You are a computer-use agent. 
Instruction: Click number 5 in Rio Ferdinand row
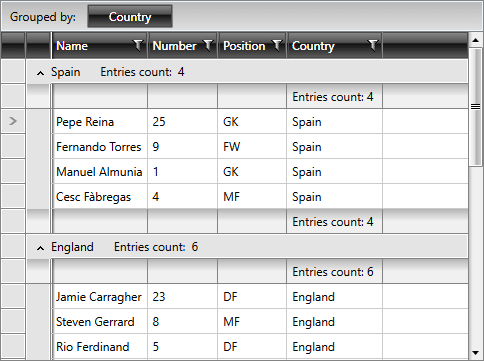tap(183, 346)
